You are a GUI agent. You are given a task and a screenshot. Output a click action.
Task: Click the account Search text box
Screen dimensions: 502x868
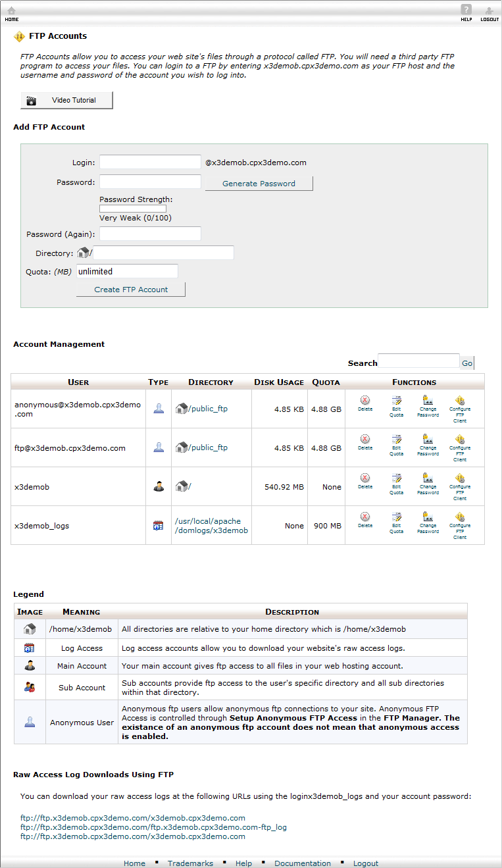(x=418, y=361)
